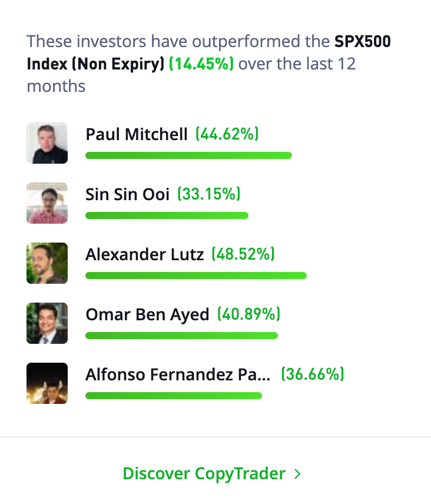Click the SPX500 Index (Non Expiry) text
The width and height of the screenshot is (431, 504).
(208, 52)
